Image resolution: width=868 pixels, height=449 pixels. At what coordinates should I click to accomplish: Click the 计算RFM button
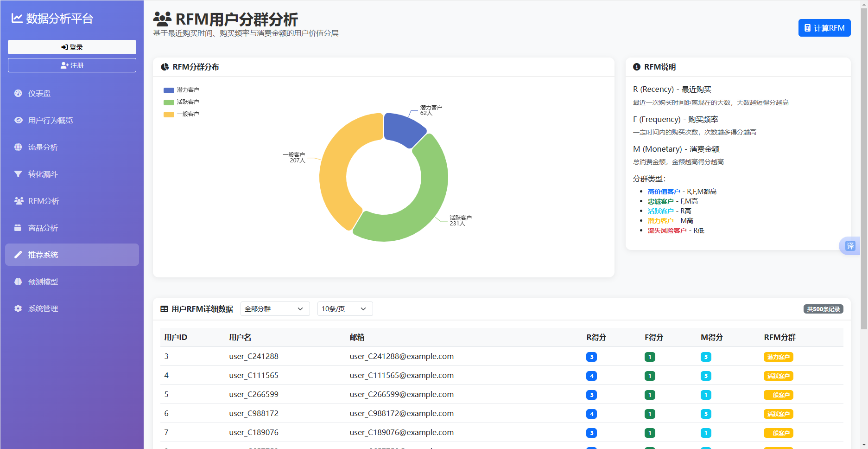coord(824,28)
